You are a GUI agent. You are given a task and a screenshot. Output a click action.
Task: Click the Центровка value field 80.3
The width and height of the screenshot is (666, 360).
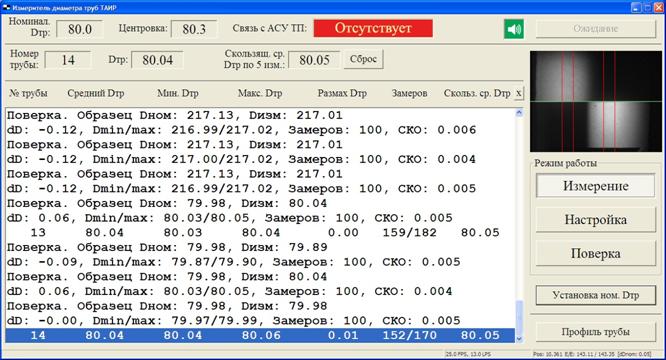pos(194,29)
